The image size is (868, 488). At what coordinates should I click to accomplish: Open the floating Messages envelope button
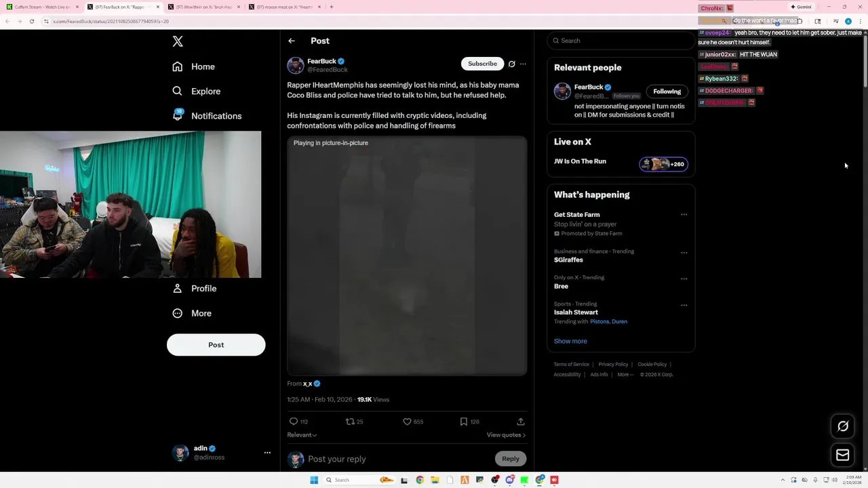[843, 455]
